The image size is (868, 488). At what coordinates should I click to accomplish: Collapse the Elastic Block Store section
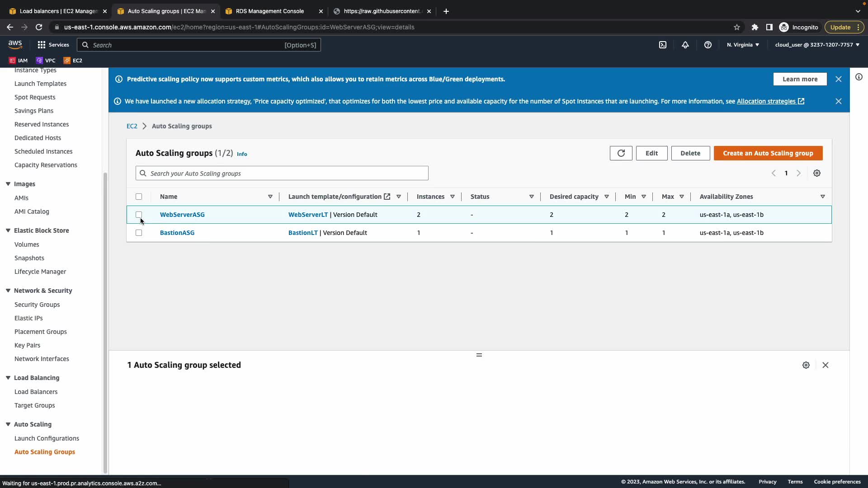point(8,230)
